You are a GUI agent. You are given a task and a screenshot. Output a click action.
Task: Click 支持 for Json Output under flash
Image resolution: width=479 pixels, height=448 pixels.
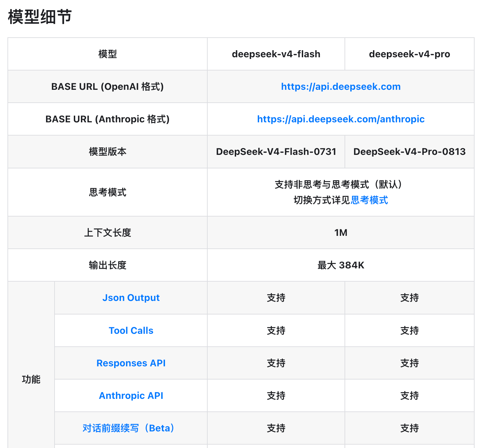pos(276,298)
